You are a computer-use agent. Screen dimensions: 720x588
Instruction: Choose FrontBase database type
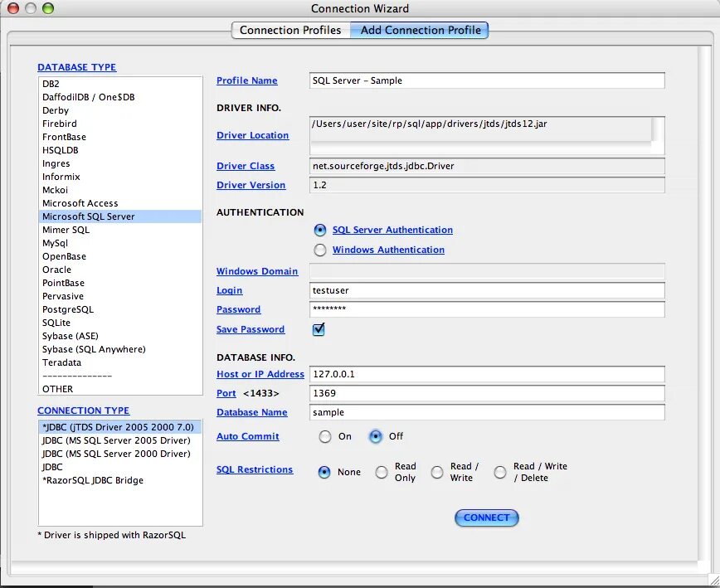click(120, 137)
